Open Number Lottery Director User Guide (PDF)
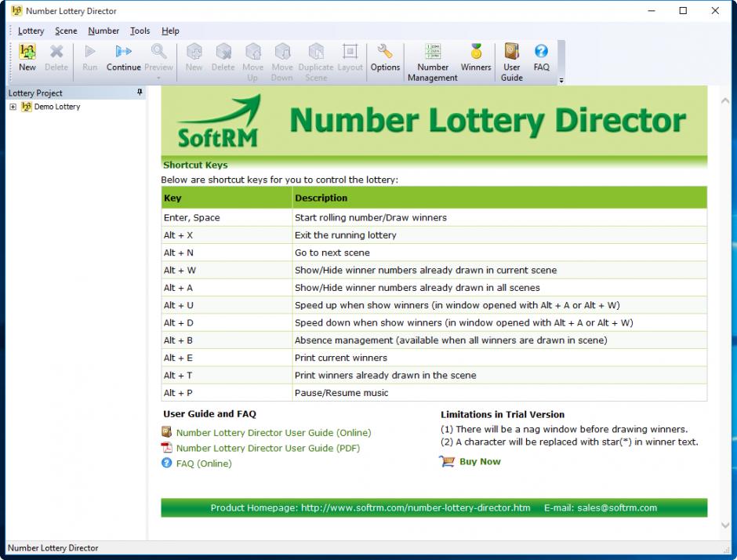The height and width of the screenshot is (560, 737). 268,448
